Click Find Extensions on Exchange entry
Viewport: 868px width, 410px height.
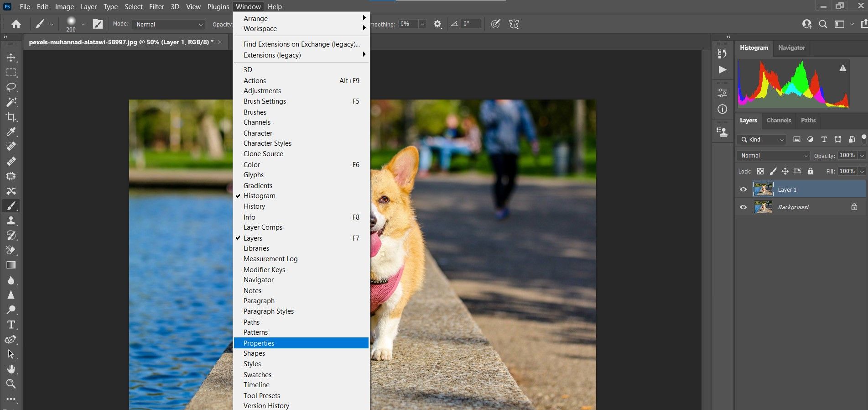point(301,44)
